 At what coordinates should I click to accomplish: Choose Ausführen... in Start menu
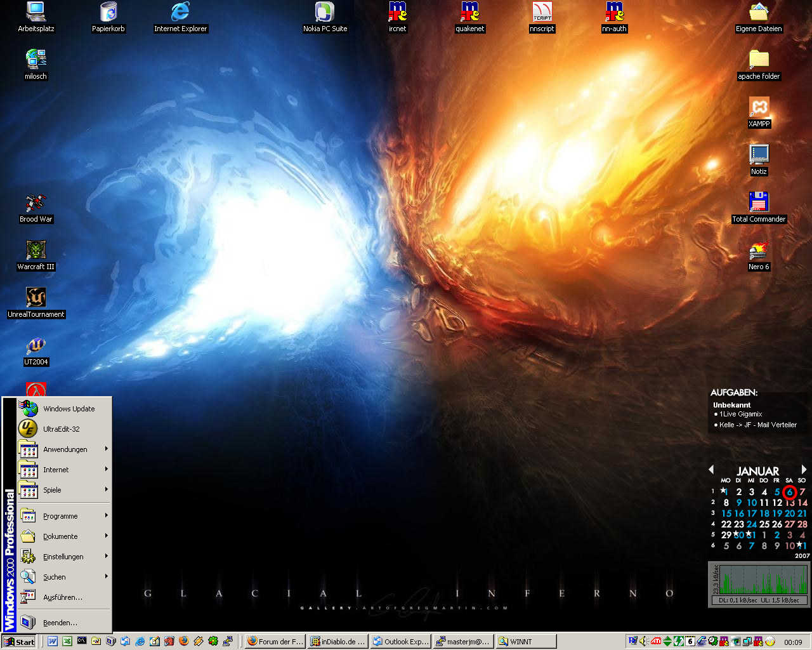[x=64, y=597]
